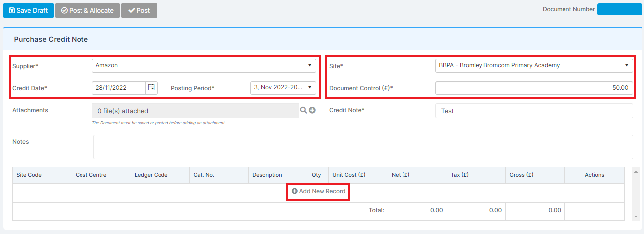644x234 pixels.
Task: Expand the Posting Period dropdown
Action: pos(283,88)
